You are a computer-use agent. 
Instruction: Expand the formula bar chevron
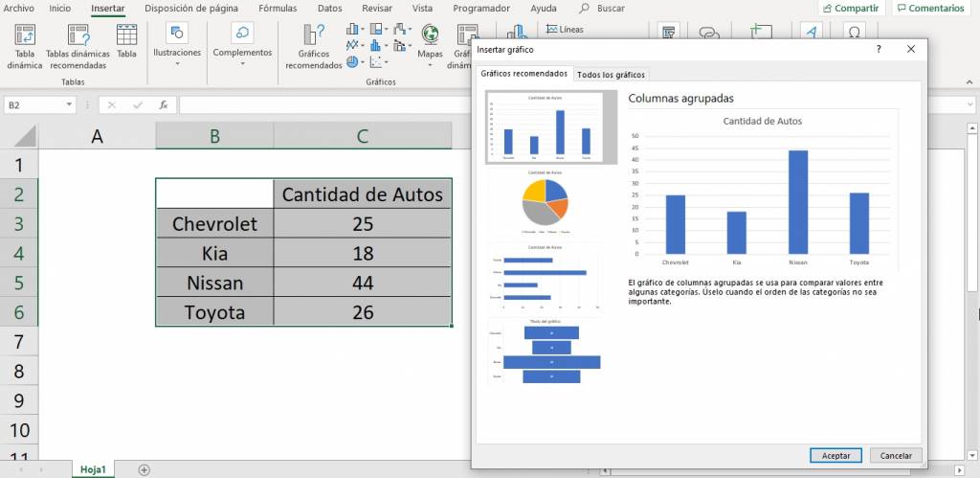pos(971,105)
